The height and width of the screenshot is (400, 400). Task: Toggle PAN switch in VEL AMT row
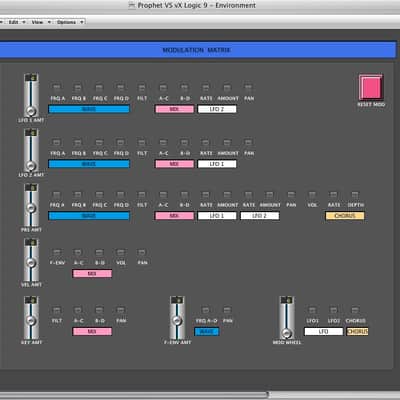click(x=142, y=252)
